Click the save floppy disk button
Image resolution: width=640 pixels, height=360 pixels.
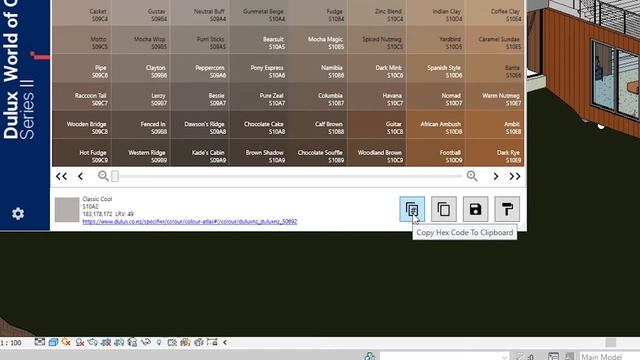475,209
